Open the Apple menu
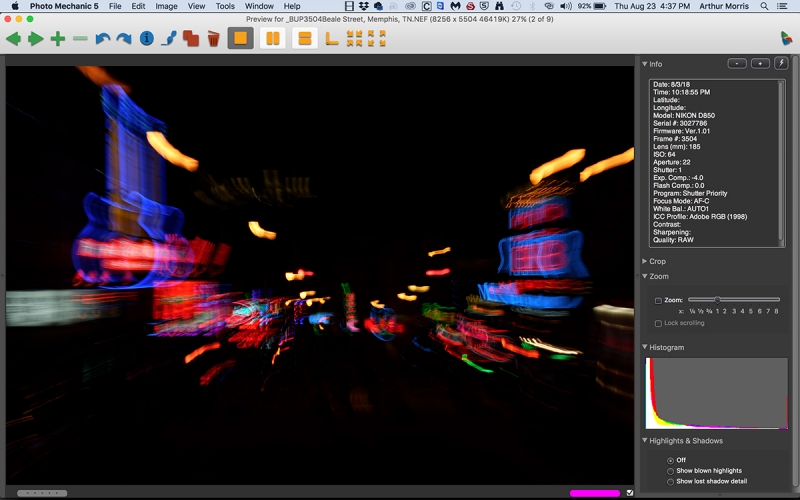800x500 pixels. point(15,6)
